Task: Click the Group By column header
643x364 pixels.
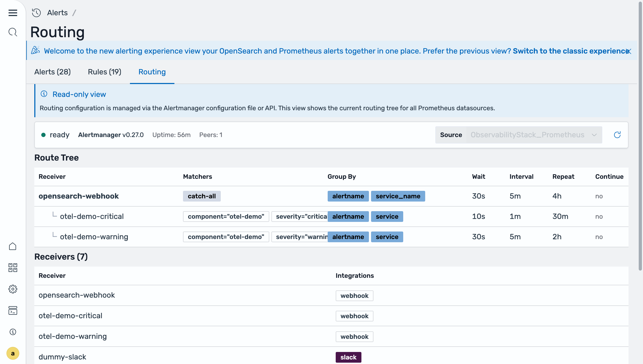Action: click(342, 177)
